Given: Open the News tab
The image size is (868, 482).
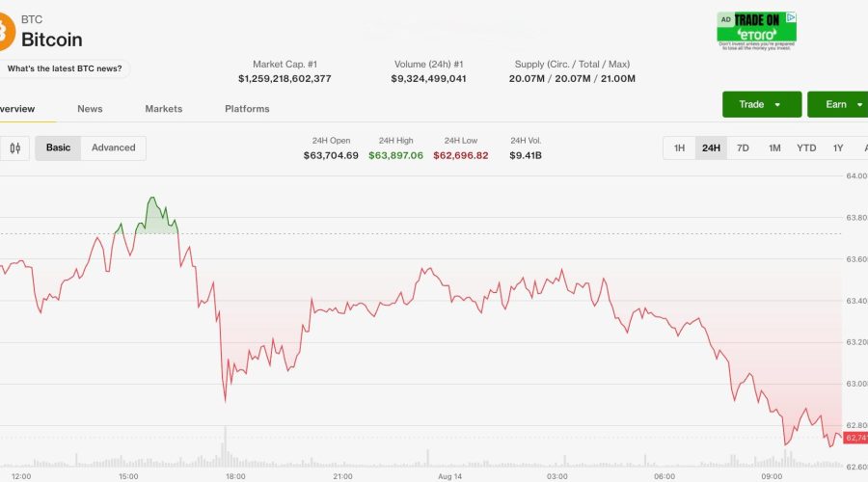Looking at the screenshot, I should (90, 109).
